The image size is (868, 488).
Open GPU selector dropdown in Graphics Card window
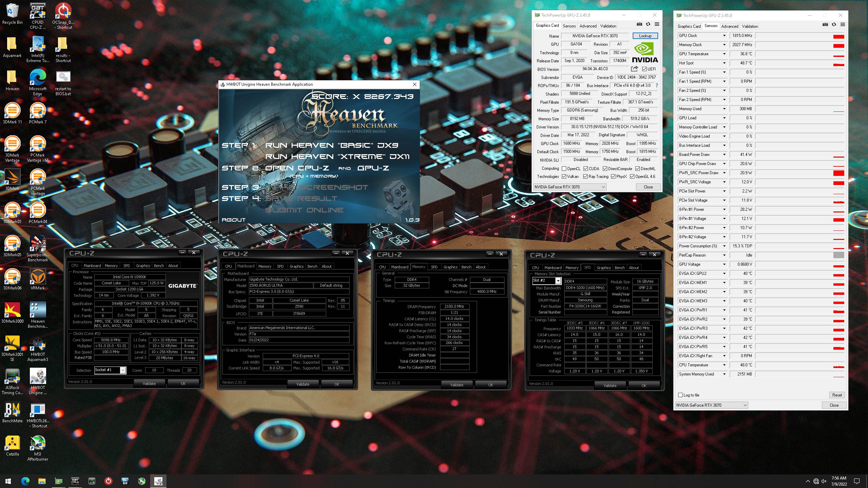click(570, 187)
